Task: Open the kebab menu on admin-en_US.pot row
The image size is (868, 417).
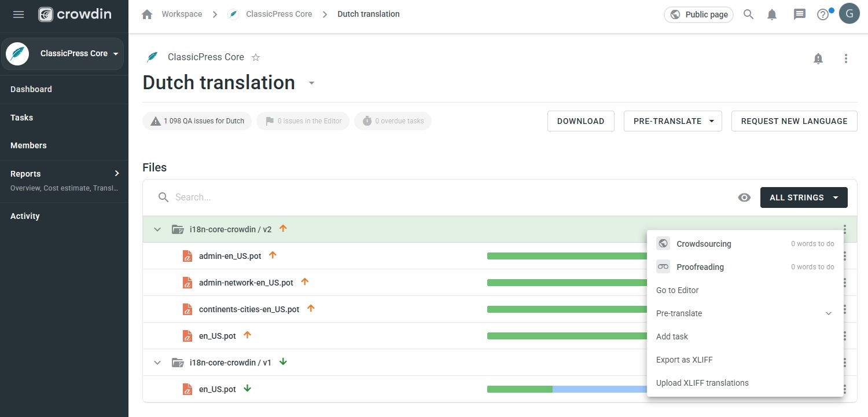Action: click(844, 255)
